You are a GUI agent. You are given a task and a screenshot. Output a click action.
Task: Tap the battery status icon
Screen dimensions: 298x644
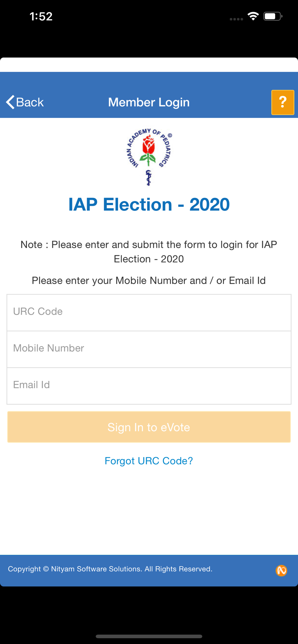273,16
